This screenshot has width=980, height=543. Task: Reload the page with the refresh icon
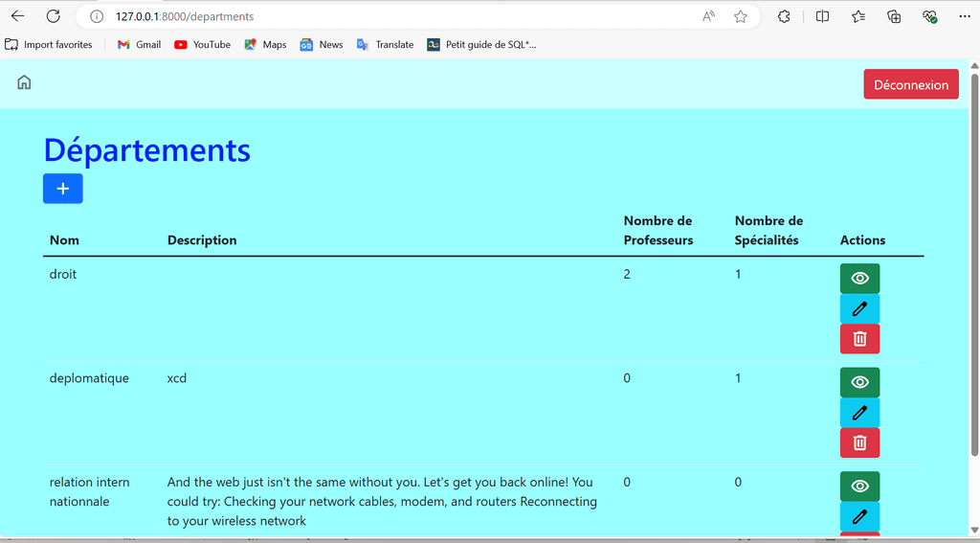point(54,16)
